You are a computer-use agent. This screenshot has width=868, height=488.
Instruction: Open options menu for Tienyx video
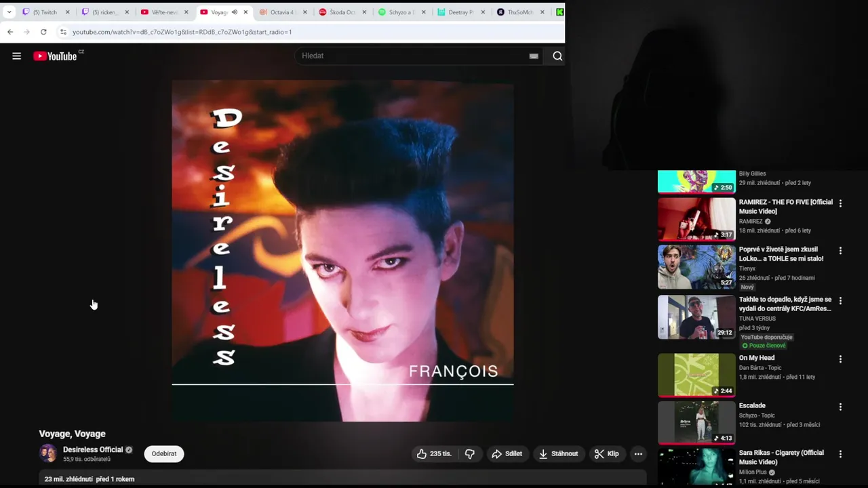(x=840, y=251)
